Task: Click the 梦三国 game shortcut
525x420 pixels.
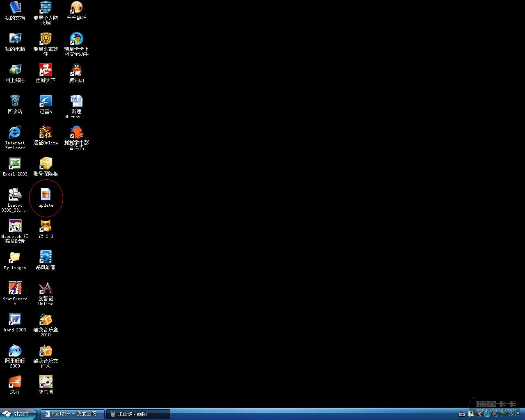Action: tap(46, 385)
